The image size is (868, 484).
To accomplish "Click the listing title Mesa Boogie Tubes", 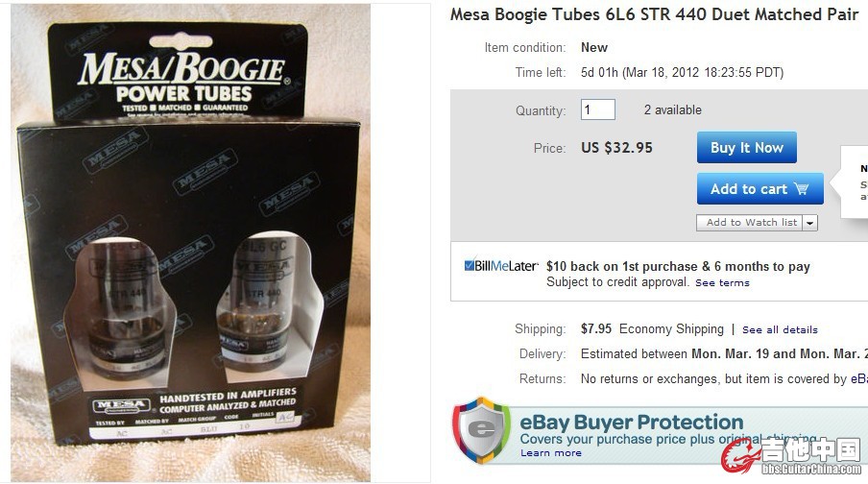I will click(x=654, y=14).
